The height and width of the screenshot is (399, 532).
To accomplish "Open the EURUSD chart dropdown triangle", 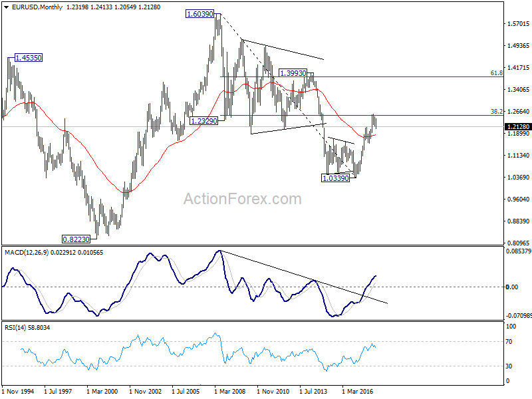I will [6, 7].
